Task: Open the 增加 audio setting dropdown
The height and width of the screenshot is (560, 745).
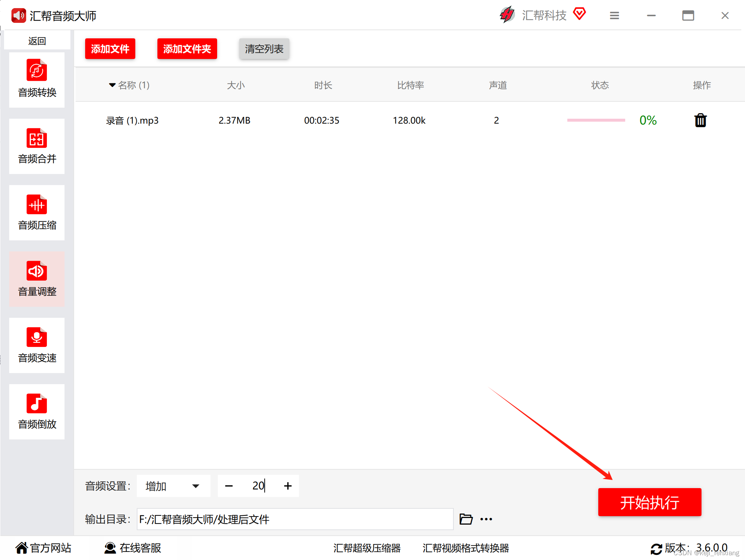Action: [173, 486]
